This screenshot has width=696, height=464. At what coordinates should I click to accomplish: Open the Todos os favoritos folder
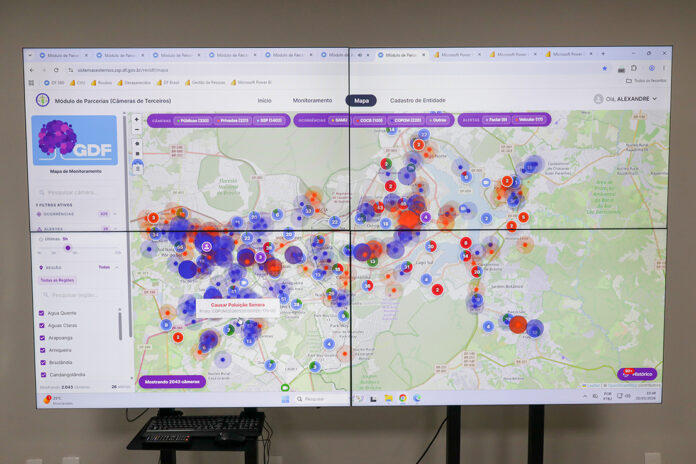646,81
